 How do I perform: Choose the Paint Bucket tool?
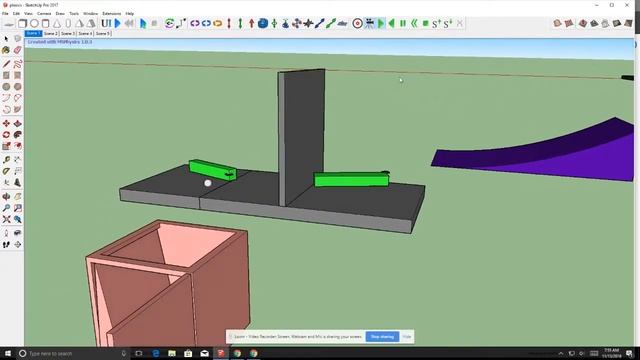tap(6, 50)
